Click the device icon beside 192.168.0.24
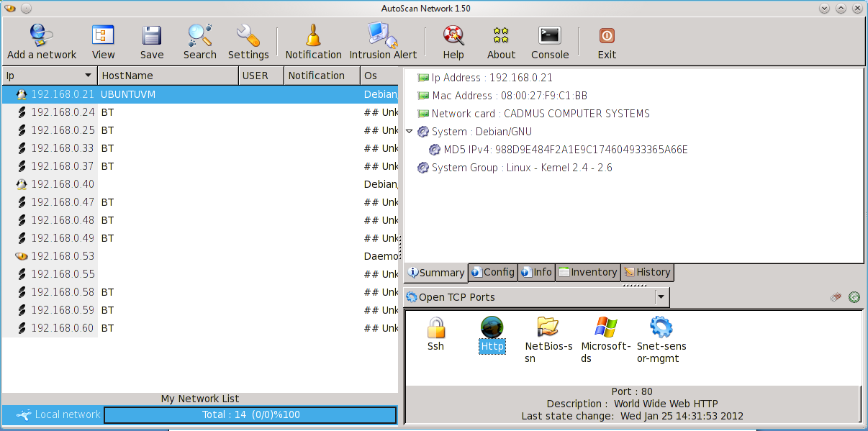Viewport: 868px width, 431px height. 22,112
